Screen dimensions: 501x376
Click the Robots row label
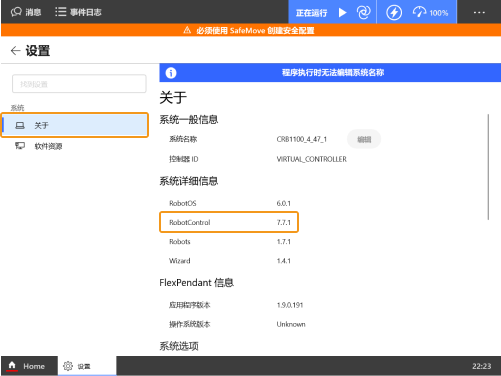[180, 242]
